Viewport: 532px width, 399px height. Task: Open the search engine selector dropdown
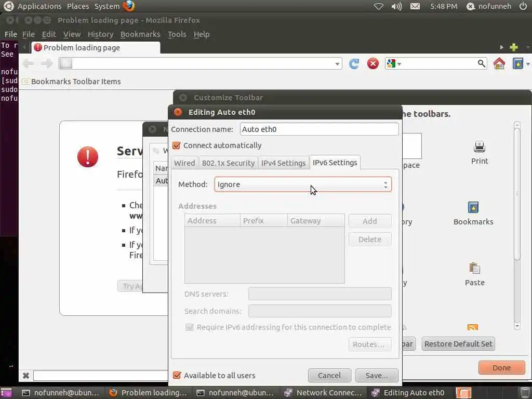coord(394,63)
